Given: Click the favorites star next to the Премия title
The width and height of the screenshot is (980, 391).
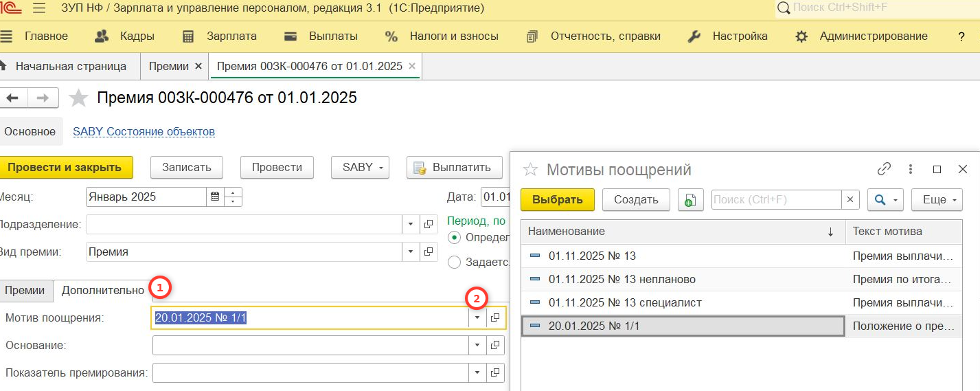Looking at the screenshot, I should [79, 98].
